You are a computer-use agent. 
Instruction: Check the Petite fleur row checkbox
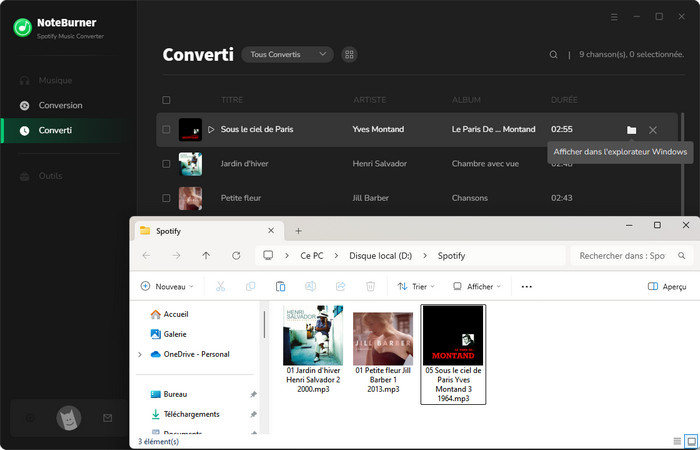[166, 198]
